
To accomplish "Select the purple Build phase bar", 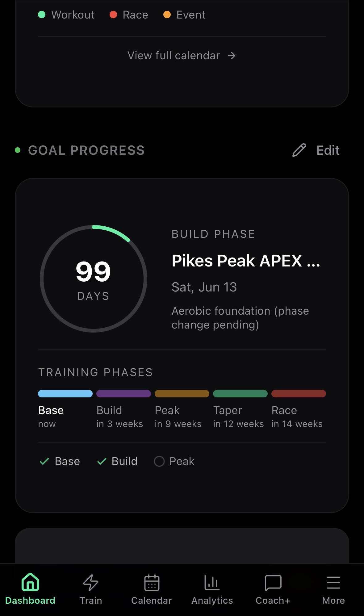I will tap(123, 394).
